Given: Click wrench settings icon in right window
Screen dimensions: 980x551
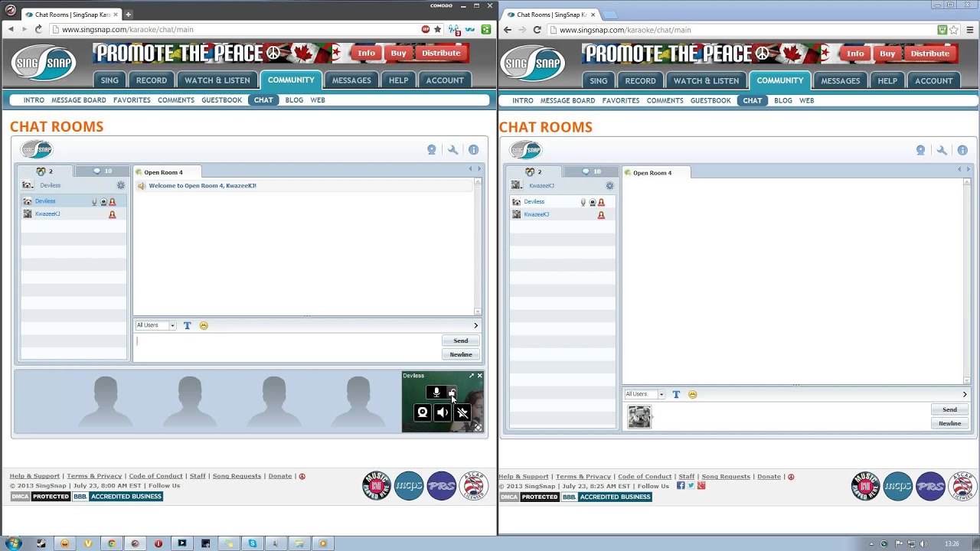Looking at the screenshot, I should [942, 151].
